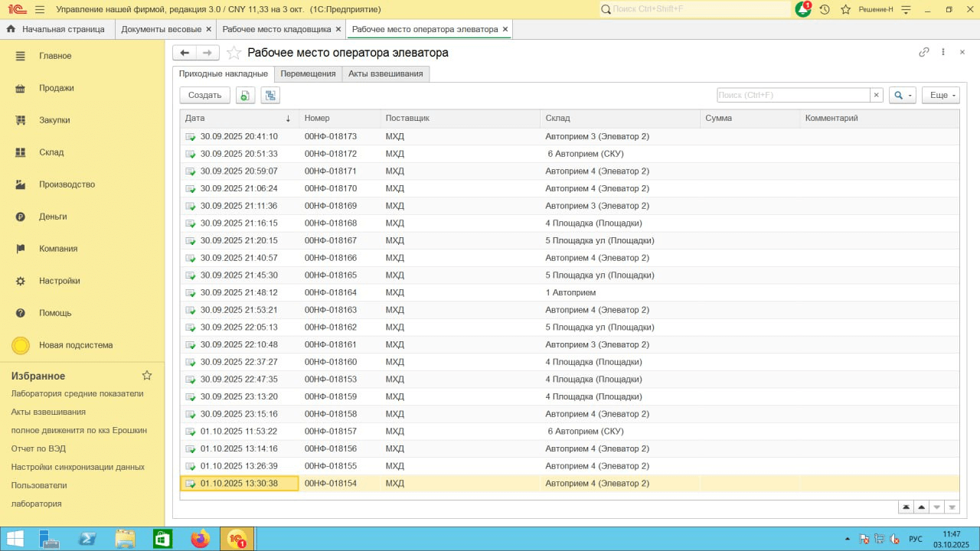Screen dimensions: 980x551
Task: Click the Создать button
Action: point(205,95)
